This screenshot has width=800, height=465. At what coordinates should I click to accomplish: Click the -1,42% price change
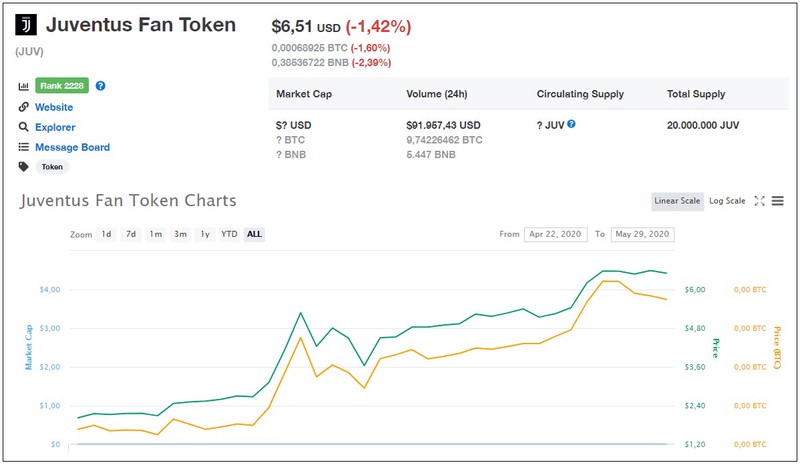click(x=378, y=27)
